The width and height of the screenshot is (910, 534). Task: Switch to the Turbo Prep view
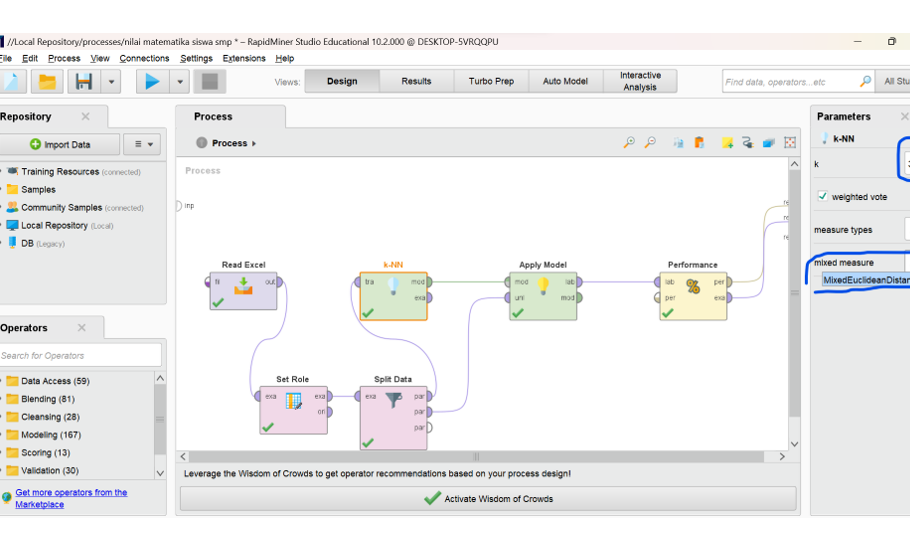(x=491, y=81)
